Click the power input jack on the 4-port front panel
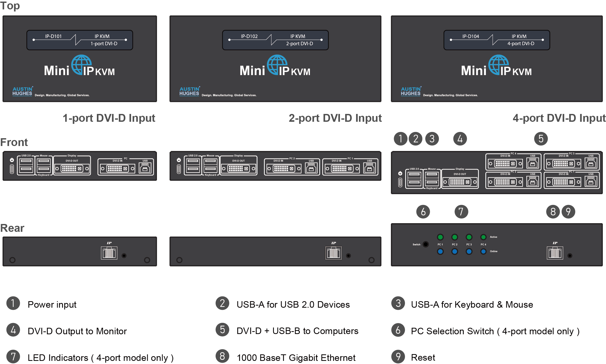Screen dimensions: 606x364 pyautogui.click(x=400, y=182)
